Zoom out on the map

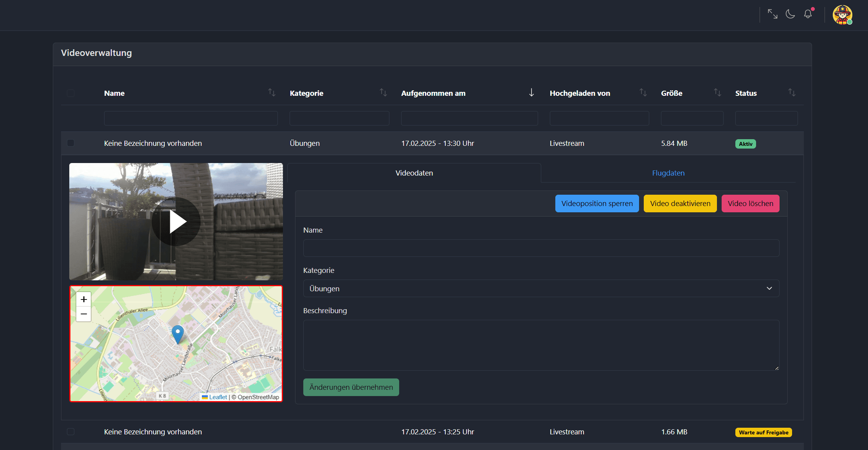point(84,314)
